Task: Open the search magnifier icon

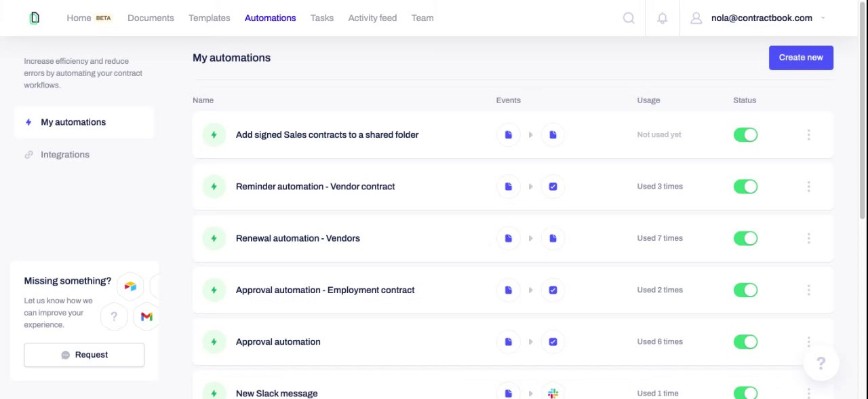Action: tap(629, 18)
